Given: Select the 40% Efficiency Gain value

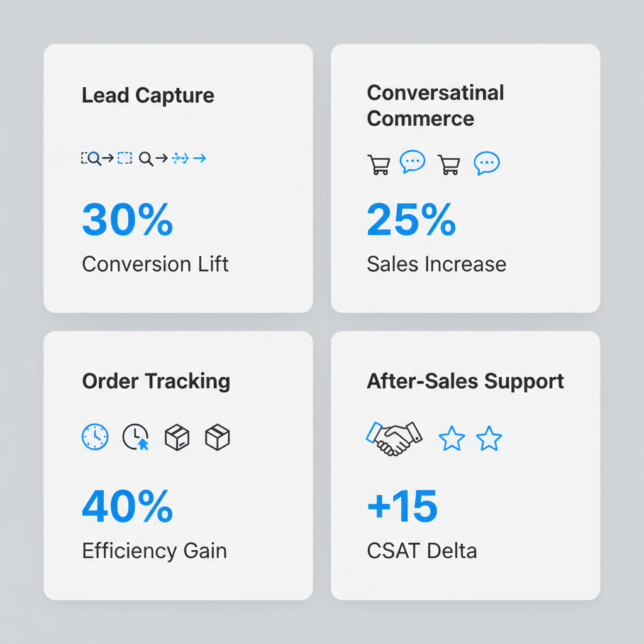Looking at the screenshot, I should [x=128, y=507].
